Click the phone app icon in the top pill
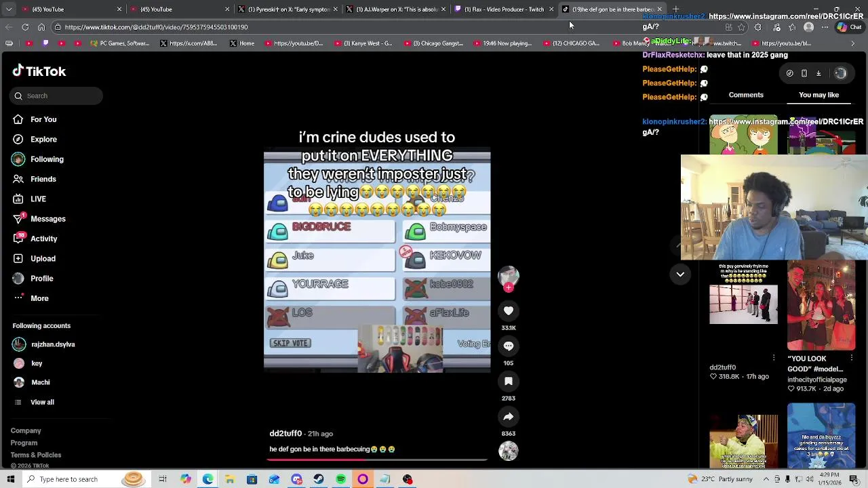 804,73
